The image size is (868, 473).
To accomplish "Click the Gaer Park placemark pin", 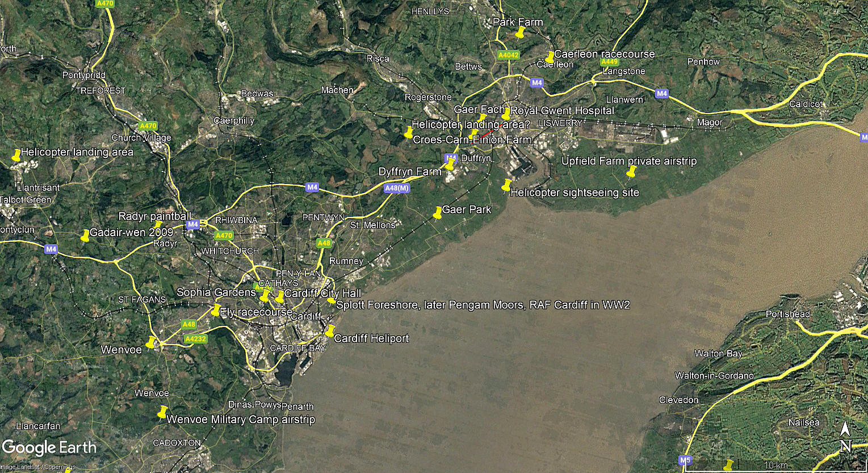I will [438, 213].
